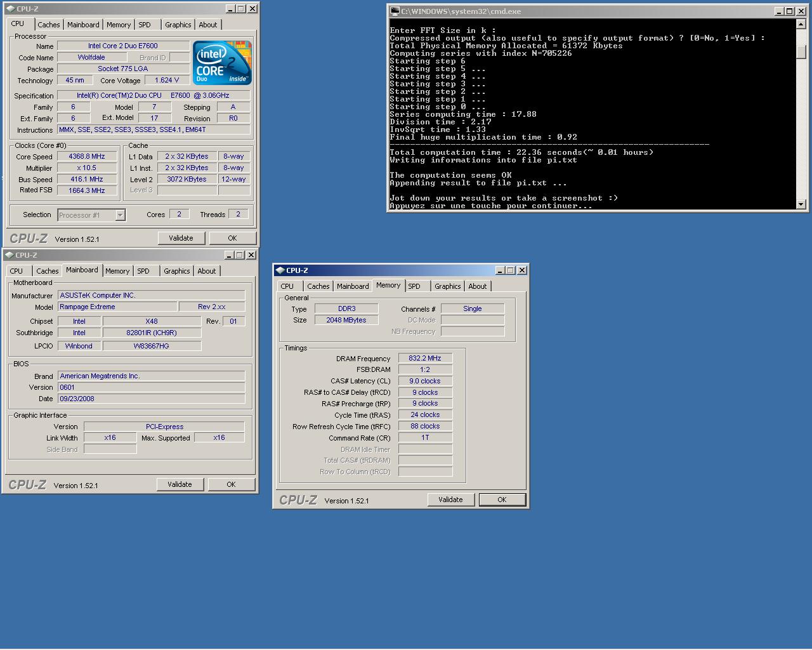Click the 2048 MBytes size field

click(x=346, y=320)
